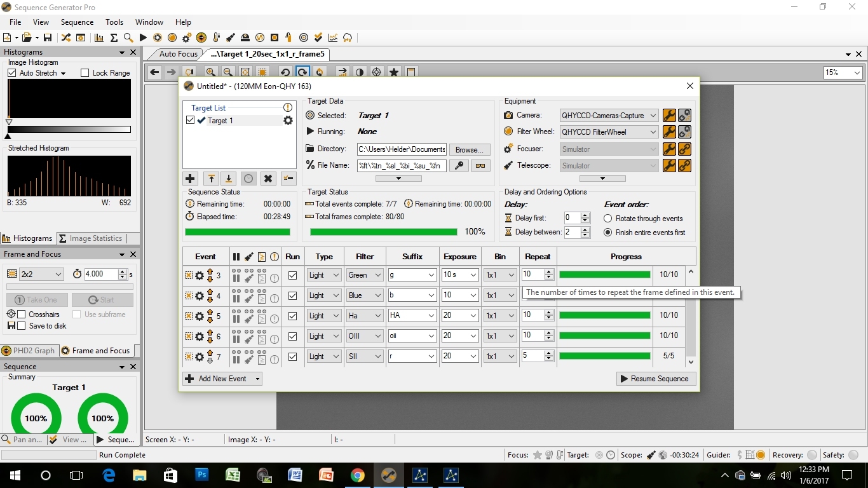This screenshot has height=488, width=868.
Task: Click the Resume Sequence button
Action: click(x=656, y=379)
